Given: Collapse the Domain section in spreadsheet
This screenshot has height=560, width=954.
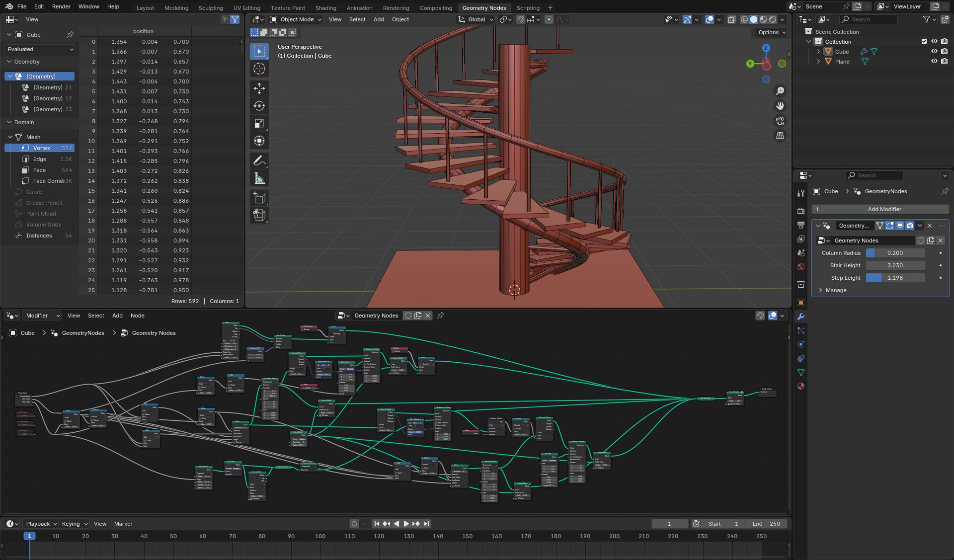Looking at the screenshot, I should 9,122.
